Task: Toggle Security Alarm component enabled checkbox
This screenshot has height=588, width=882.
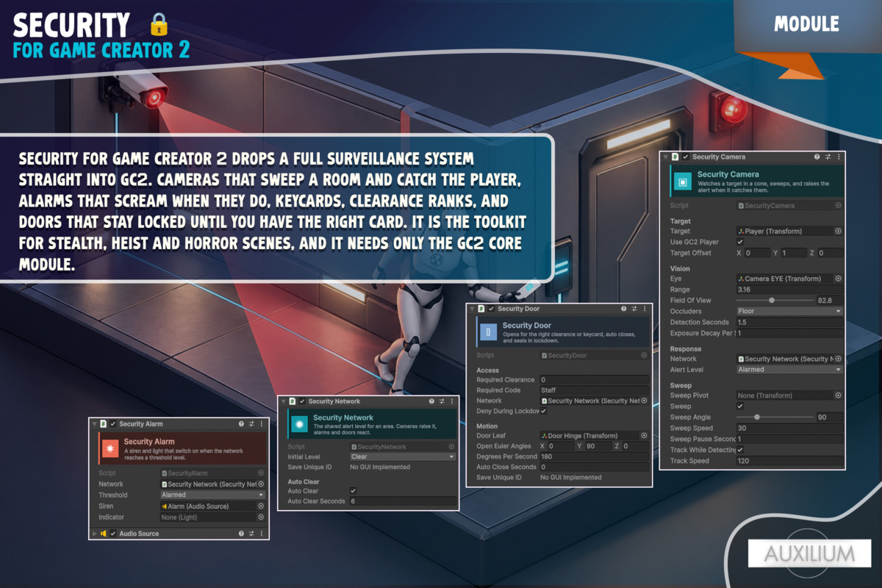Action: (112, 423)
